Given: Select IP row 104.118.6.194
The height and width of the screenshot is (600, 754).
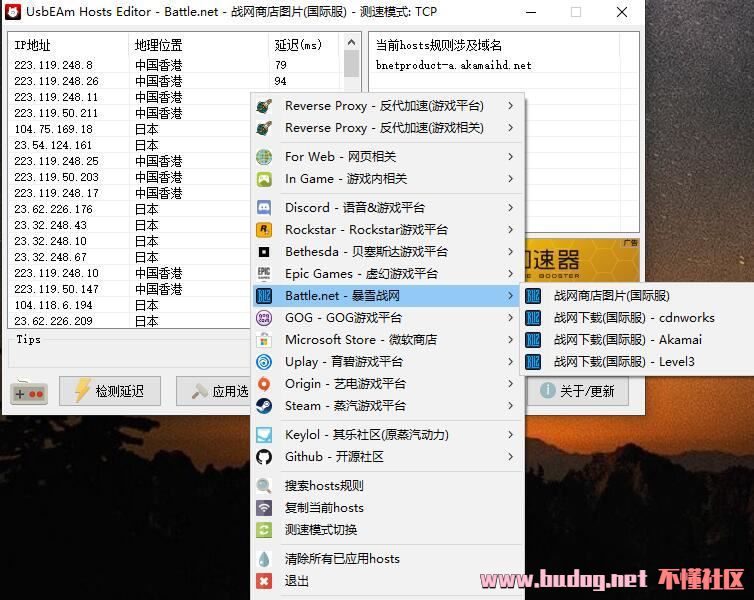Looking at the screenshot, I should coord(130,305).
